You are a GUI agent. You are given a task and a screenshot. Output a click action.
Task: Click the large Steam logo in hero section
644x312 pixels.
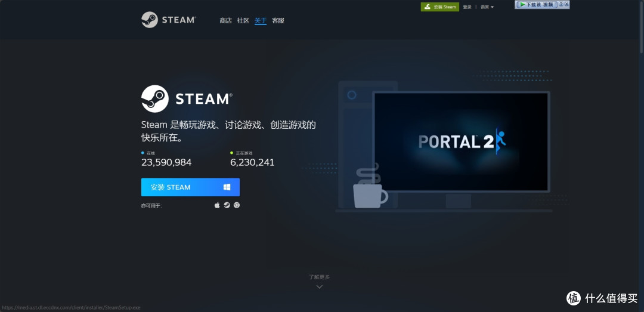pyautogui.click(x=187, y=98)
